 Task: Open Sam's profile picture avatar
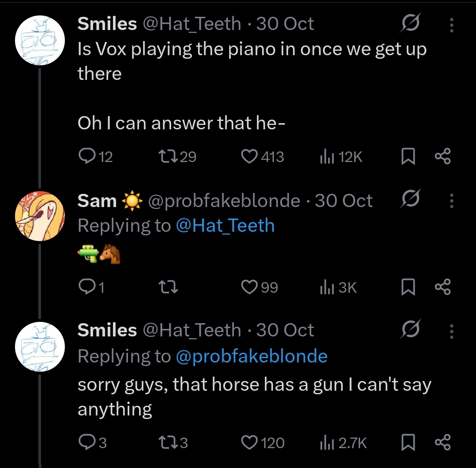pos(40,216)
